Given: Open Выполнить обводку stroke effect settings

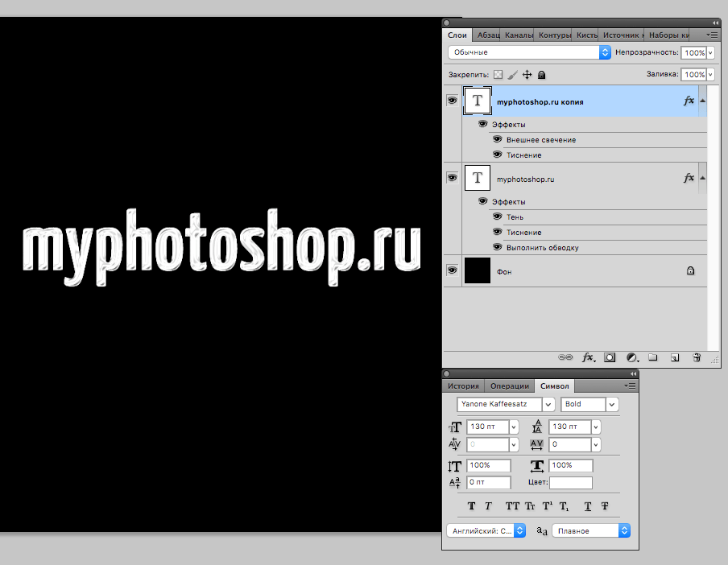Looking at the screenshot, I should click(x=542, y=248).
